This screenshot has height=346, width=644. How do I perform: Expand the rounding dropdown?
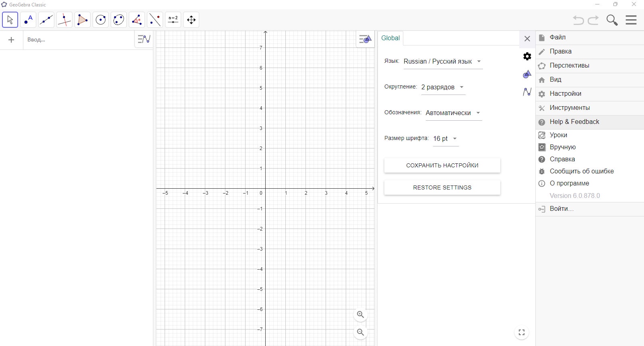tap(443, 87)
